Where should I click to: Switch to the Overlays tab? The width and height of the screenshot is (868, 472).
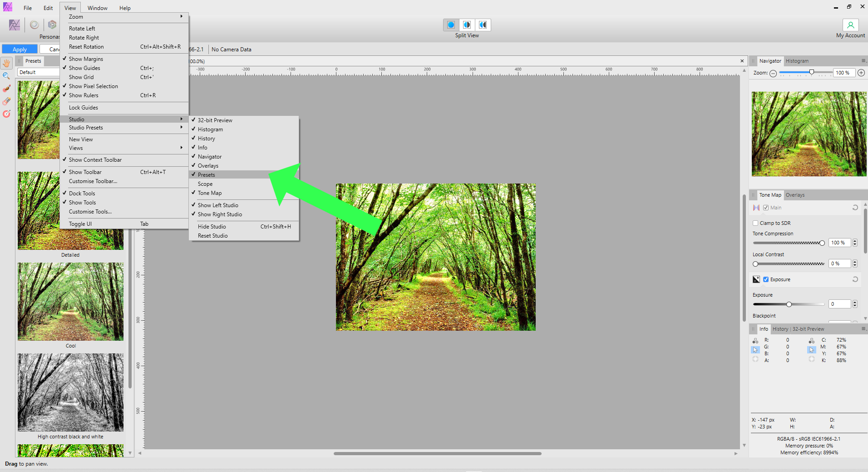[x=795, y=195]
